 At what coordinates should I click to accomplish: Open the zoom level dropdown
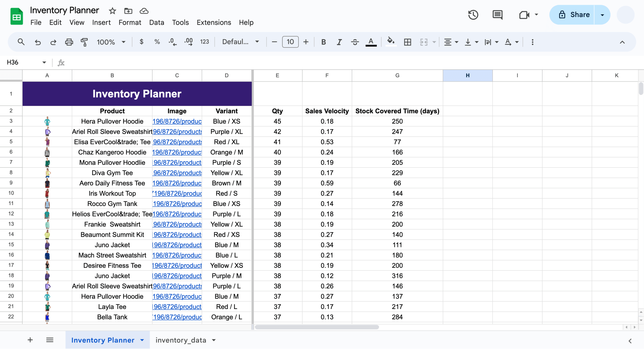click(110, 42)
